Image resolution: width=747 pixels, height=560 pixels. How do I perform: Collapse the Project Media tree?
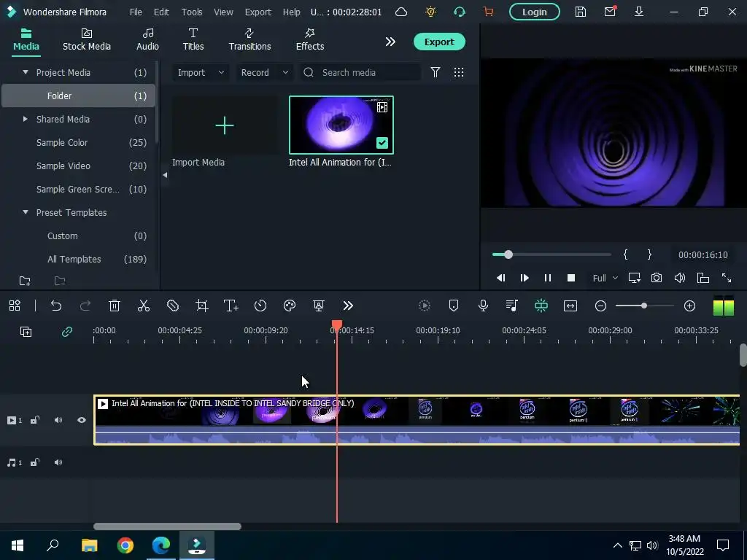[x=26, y=72]
